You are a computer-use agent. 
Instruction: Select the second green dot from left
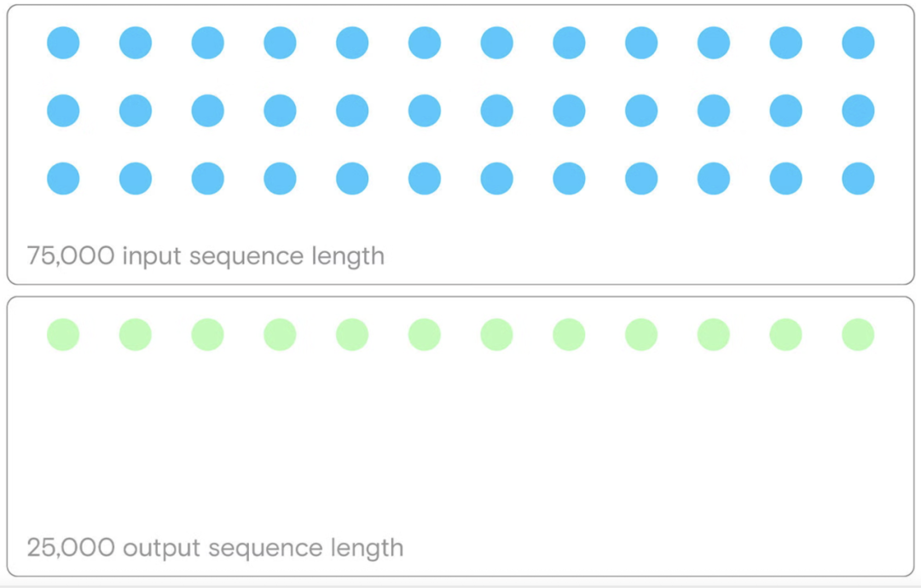(x=136, y=335)
